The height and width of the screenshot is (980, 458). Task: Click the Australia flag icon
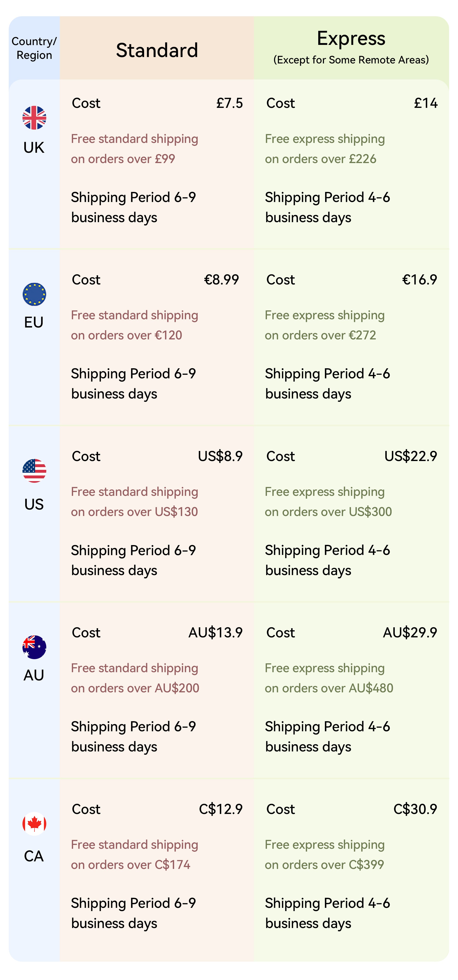pos(34,647)
